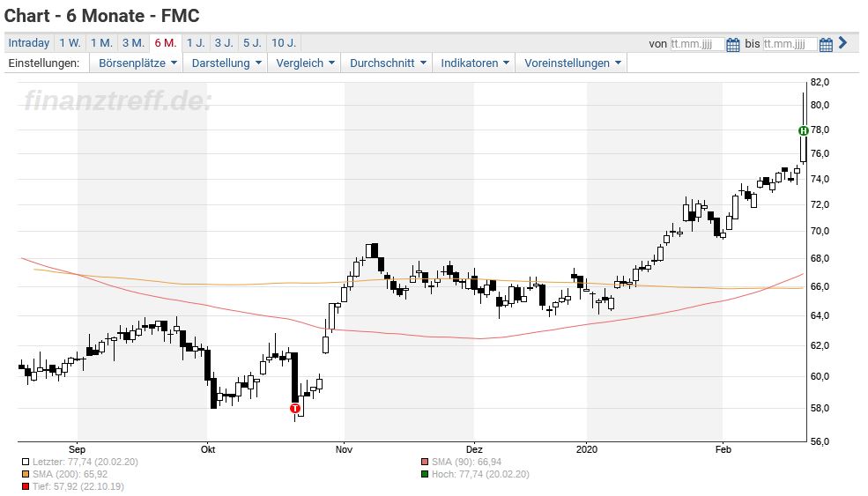Click the 'SMA (90): 66,94' legend text
Screen dimensions: 868x496
[x=467, y=462]
